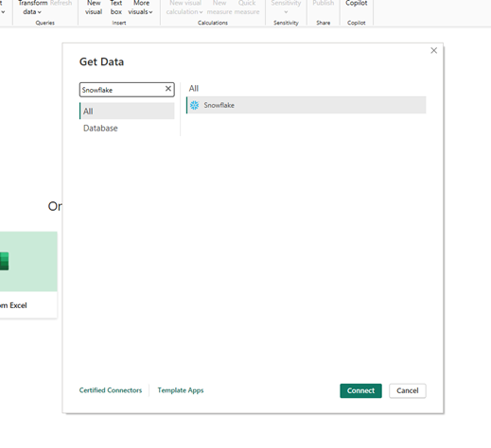The height and width of the screenshot is (448, 491).
Task: Click Quick measure in Calculations
Action: pyautogui.click(x=247, y=8)
